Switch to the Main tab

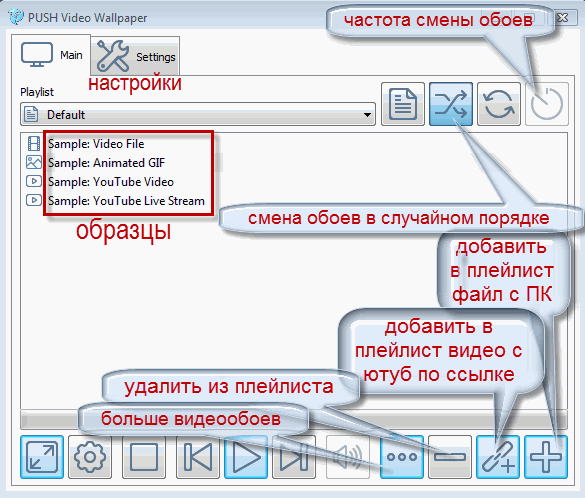[x=51, y=55]
